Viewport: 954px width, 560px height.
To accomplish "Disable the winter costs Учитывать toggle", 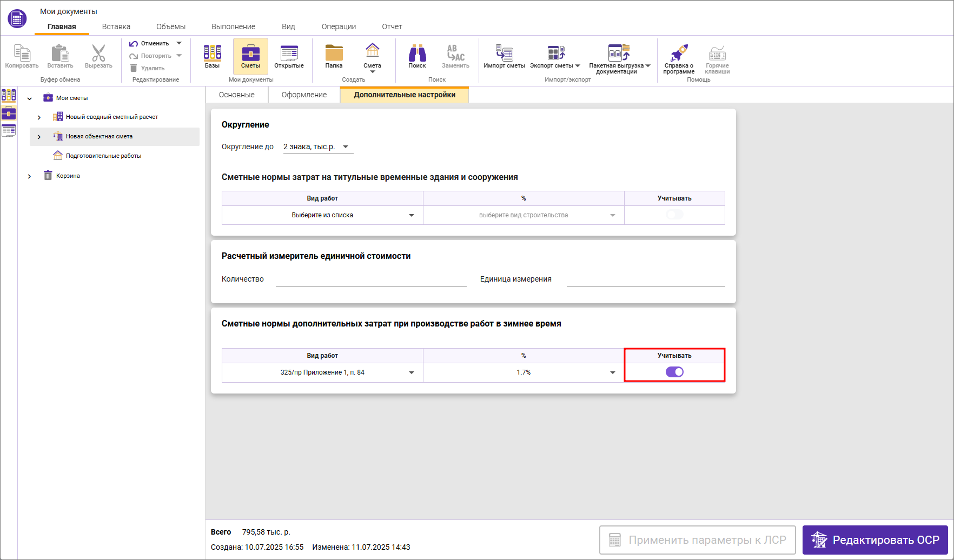I will click(x=674, y=372).
